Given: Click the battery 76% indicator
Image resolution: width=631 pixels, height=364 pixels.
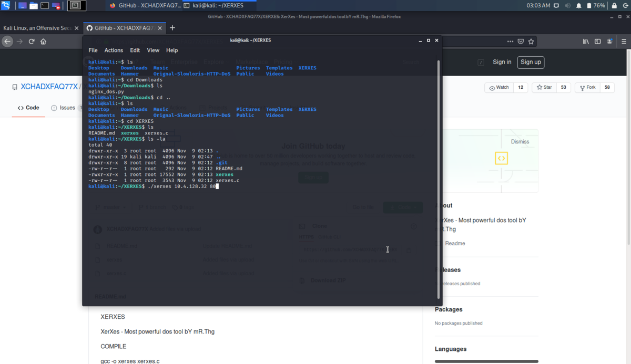Looking at the screenshot, I should [595, 6].
